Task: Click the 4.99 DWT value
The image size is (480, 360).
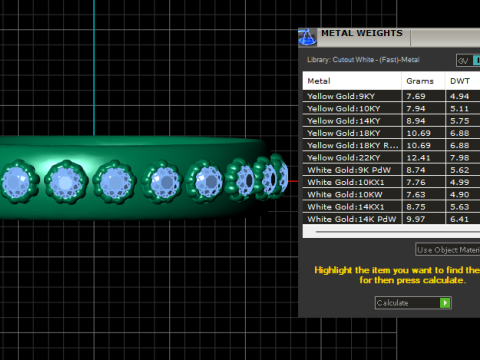Action: [x=460, y=182]
